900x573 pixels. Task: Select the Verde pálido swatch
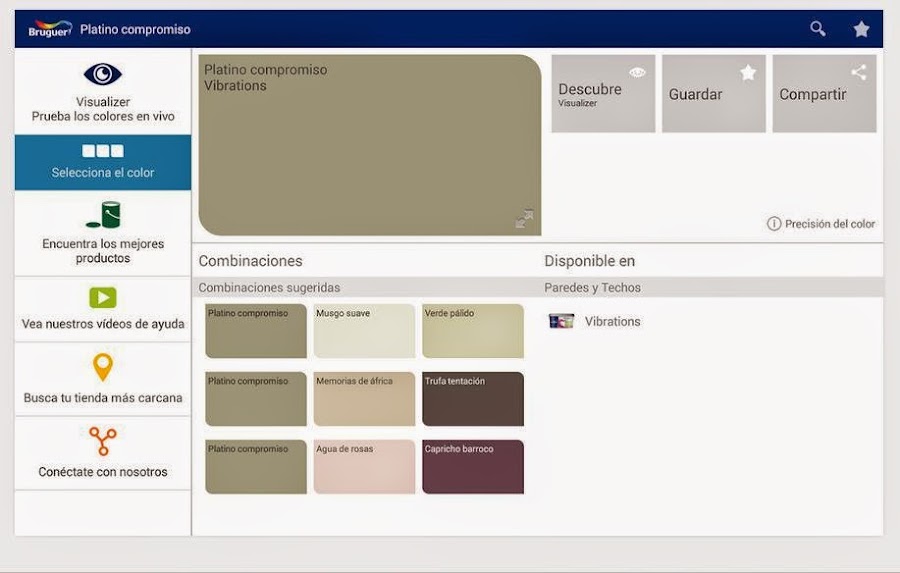473,331
